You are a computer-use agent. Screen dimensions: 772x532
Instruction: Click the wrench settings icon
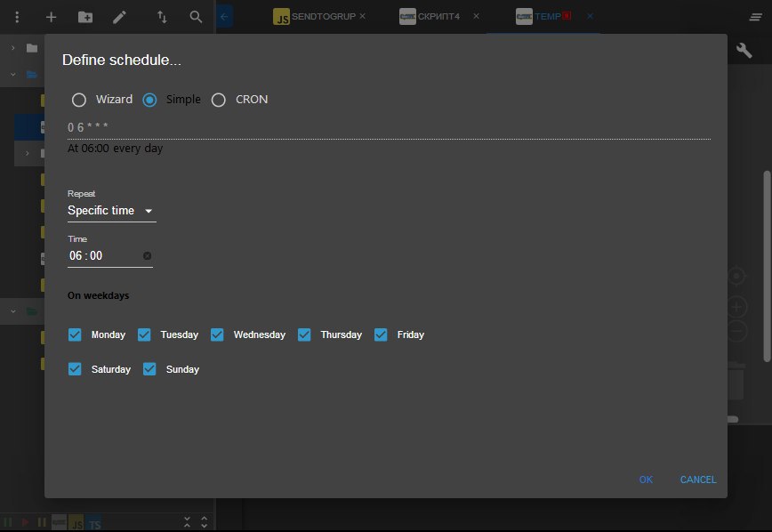tap(744, 50)
